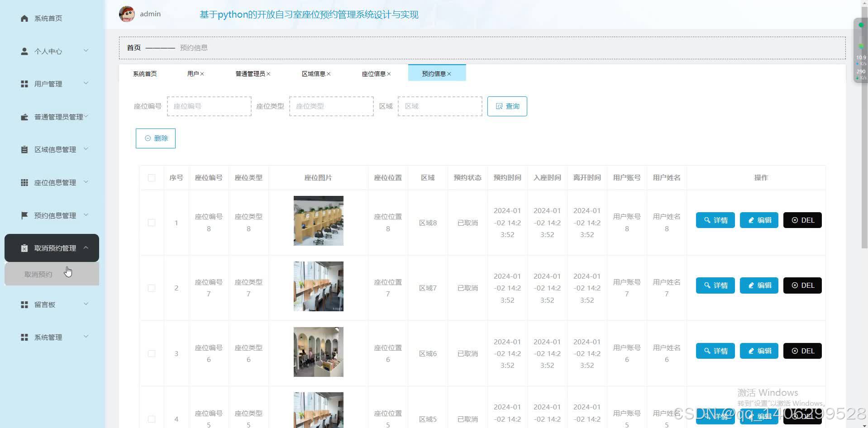Focus the 座位类型 search field
868x428 pixels.
pos(331,106)
